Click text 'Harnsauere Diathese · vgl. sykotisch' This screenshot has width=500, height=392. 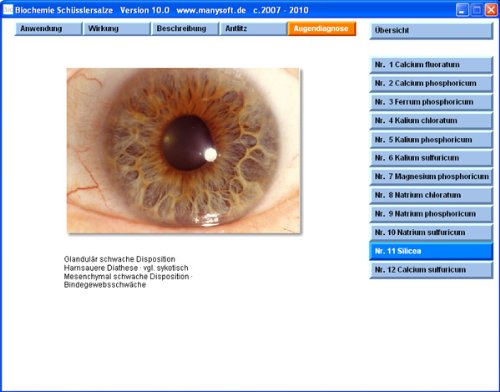pyautogui.click(x=126, y=268)
